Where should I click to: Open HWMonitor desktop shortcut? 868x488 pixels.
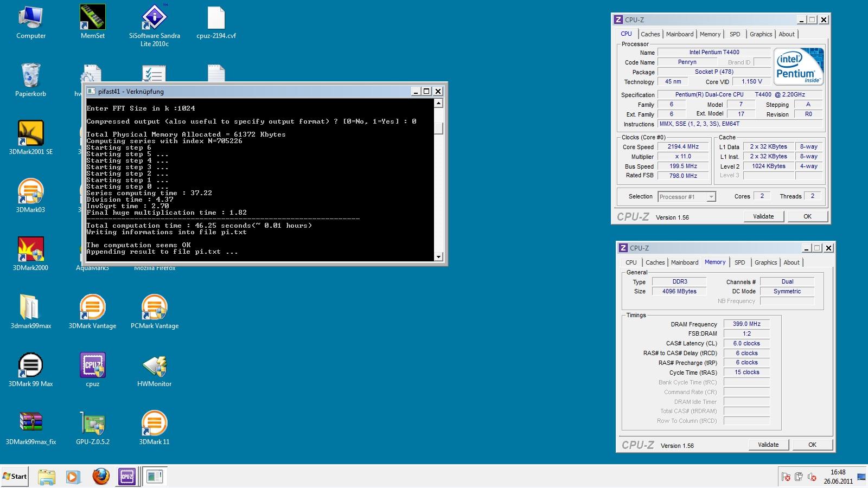[x=155, y=370]
